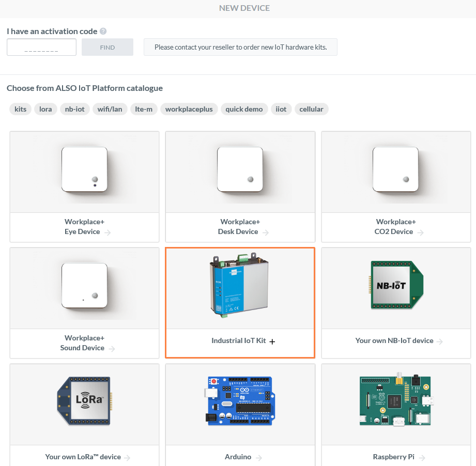This screenshot has width=476, height=466.
Task: Click the reseller contact notice box
Action: (x=240, y=47)
